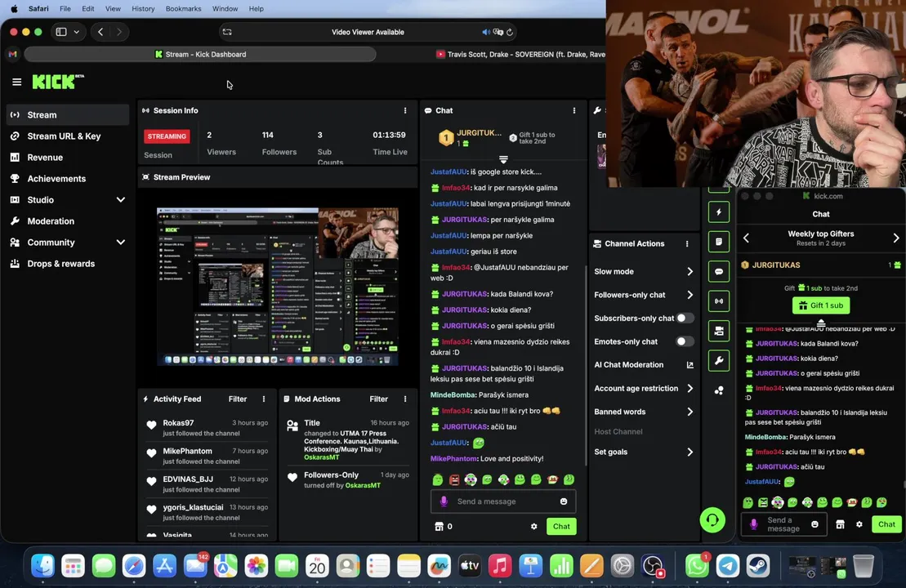
Task: Open Activity Feed three-dot menu
Action: tap(264, 399)
